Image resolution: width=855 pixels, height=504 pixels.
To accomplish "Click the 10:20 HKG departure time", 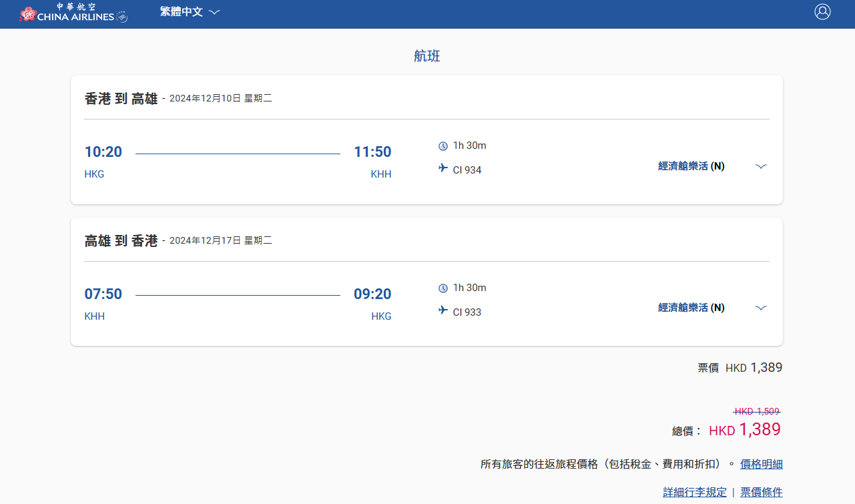I will (x=103, y=152).
